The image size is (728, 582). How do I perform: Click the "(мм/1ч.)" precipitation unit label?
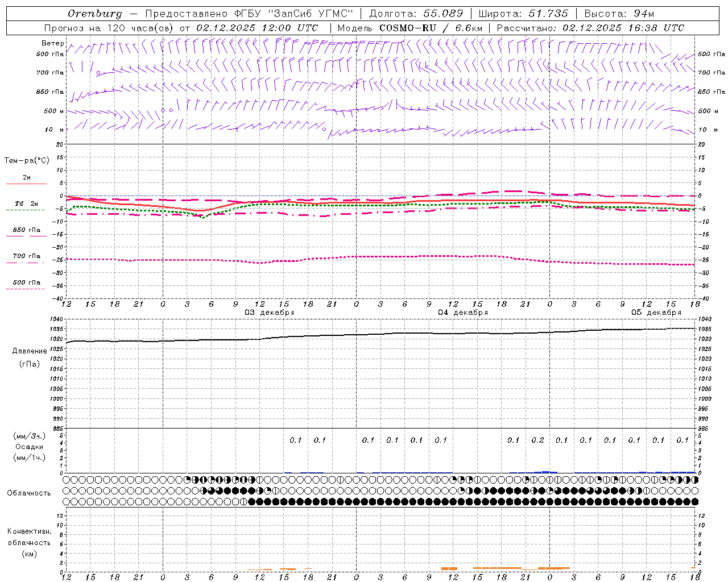coord(30,458)
